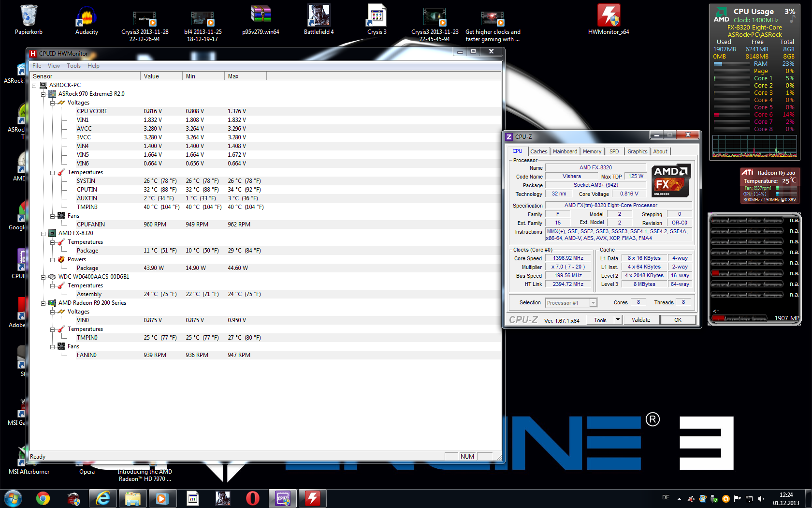The width and height of the screenshot is (812, 508).
Task: Switch to the Caches tab in CPU-Z
Action: click(539, 151)
